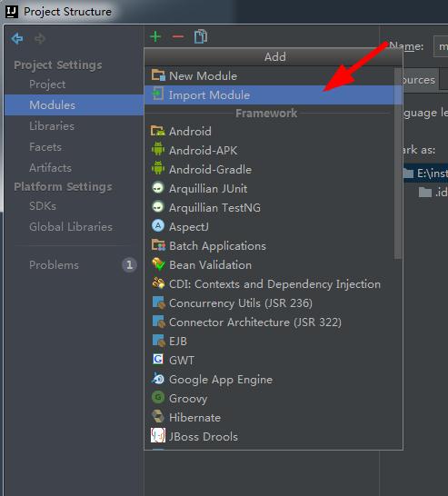Click the Arquillian TestNG alien icon
Image resolution: width=448 pixels, height=496 pixels.
(158, 207)
